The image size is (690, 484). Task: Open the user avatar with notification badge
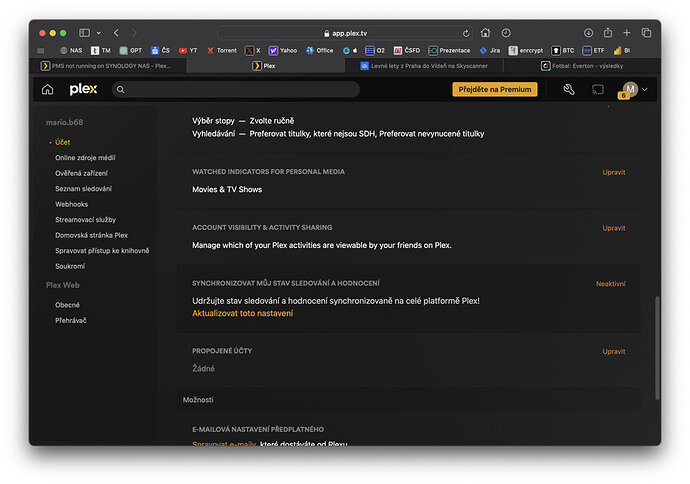click(x=629, y=90)
